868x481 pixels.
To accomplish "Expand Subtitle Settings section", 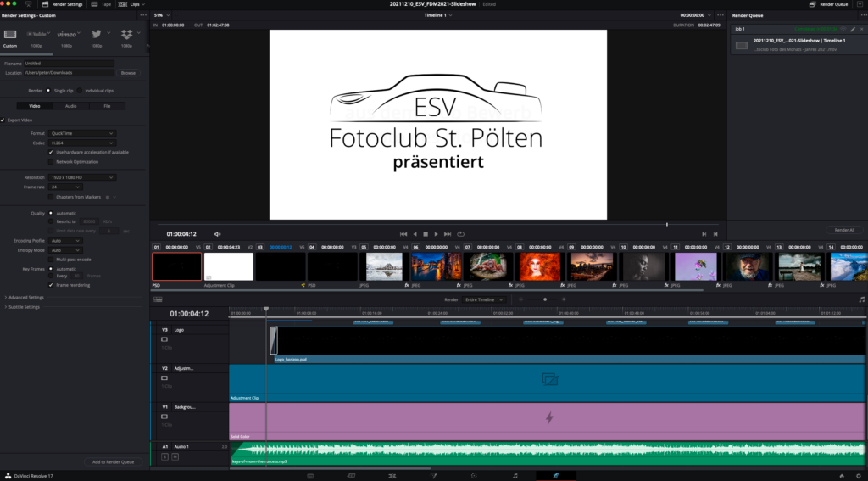I will (x=22, y=307).
